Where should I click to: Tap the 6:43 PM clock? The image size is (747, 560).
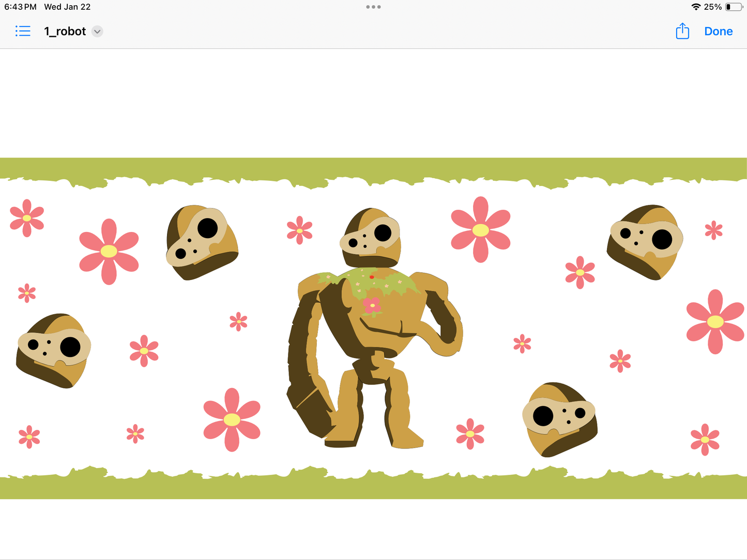pos(20,7)
